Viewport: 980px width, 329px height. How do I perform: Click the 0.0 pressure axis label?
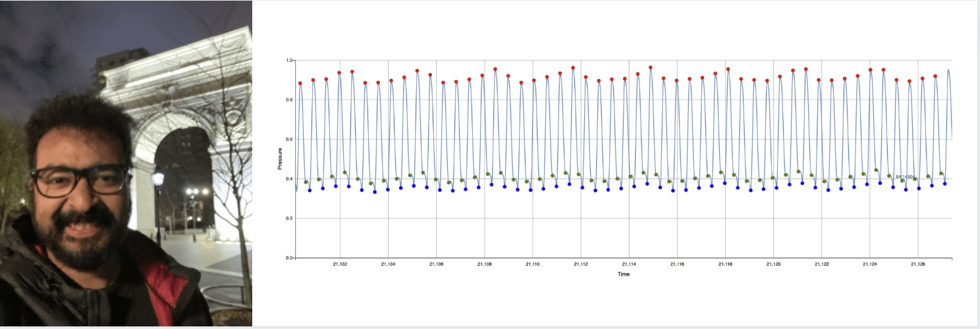(289, 258)
